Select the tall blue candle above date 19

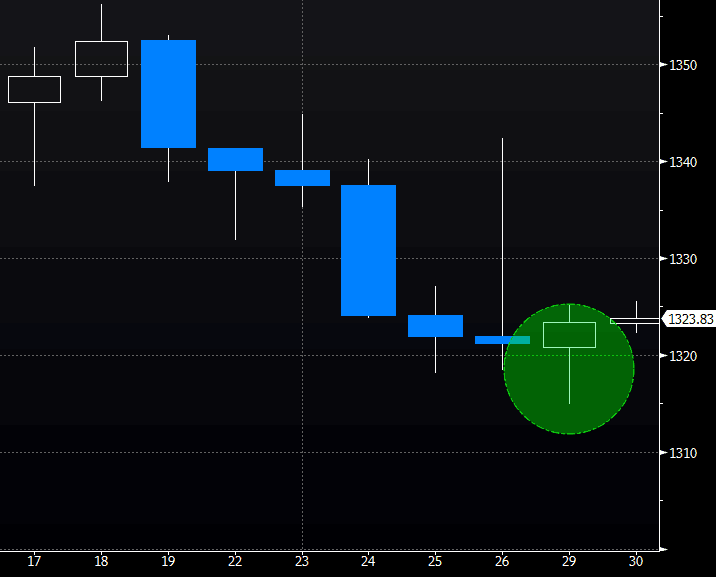[x=168, y=94]
